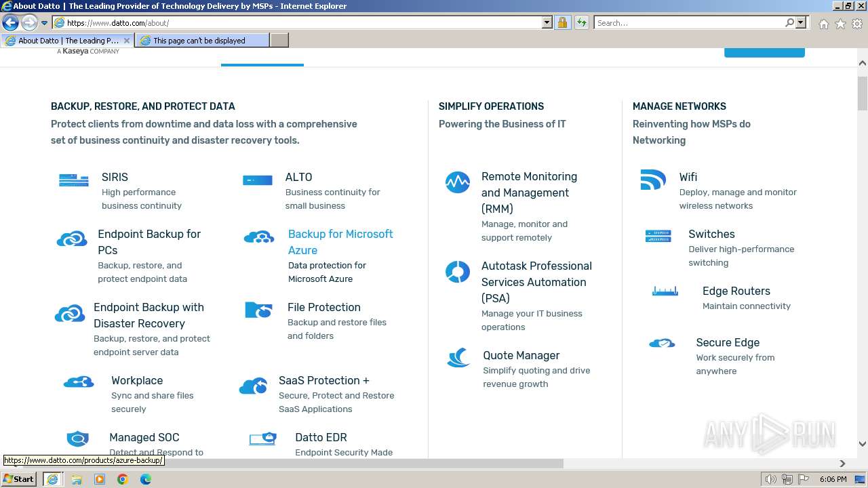Screen dimensions: 868x488
Task: Click the horizontal scrollbar right arrow
Action: [842, 464]
